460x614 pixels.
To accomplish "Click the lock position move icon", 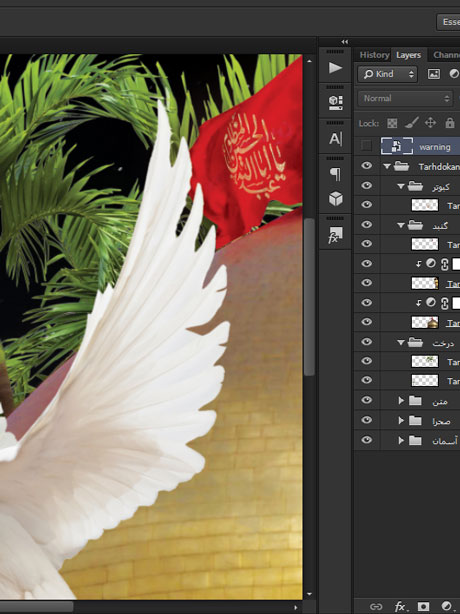I will [x=430, y=123].
